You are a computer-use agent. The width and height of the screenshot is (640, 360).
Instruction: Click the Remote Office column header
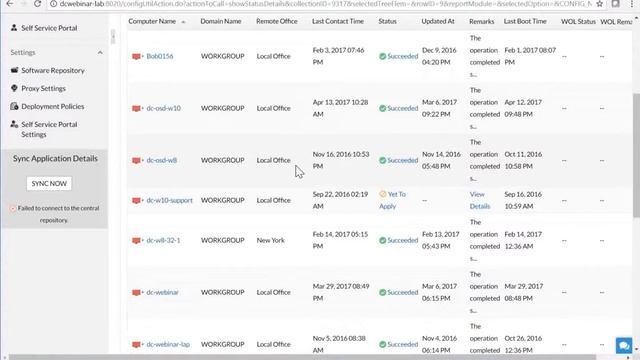pos(277,21)
